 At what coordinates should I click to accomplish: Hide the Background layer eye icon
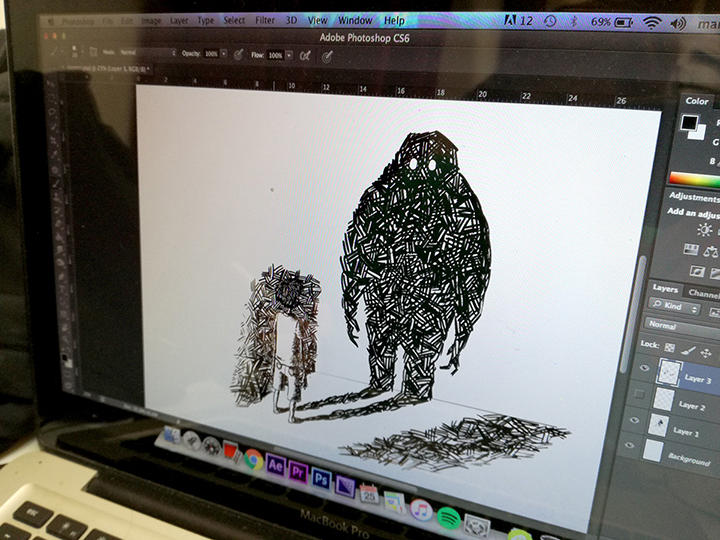click(x=629, y=445)
